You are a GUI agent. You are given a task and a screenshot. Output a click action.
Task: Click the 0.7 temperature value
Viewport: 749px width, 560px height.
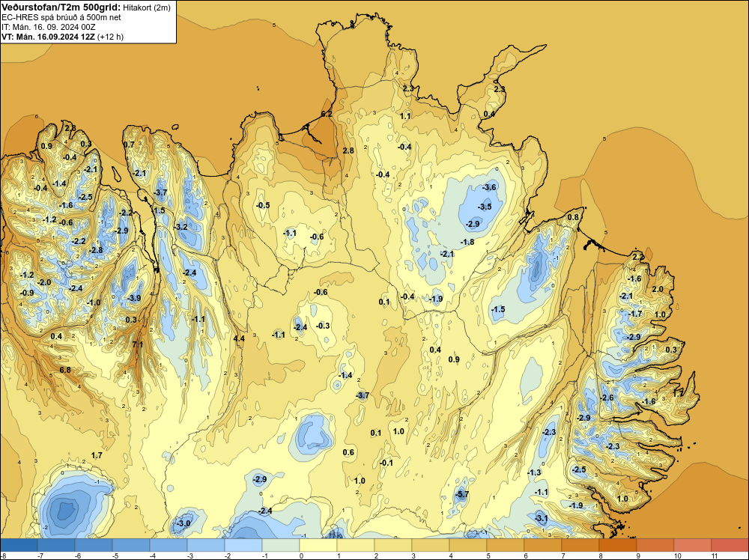click(x=129, y=144)
